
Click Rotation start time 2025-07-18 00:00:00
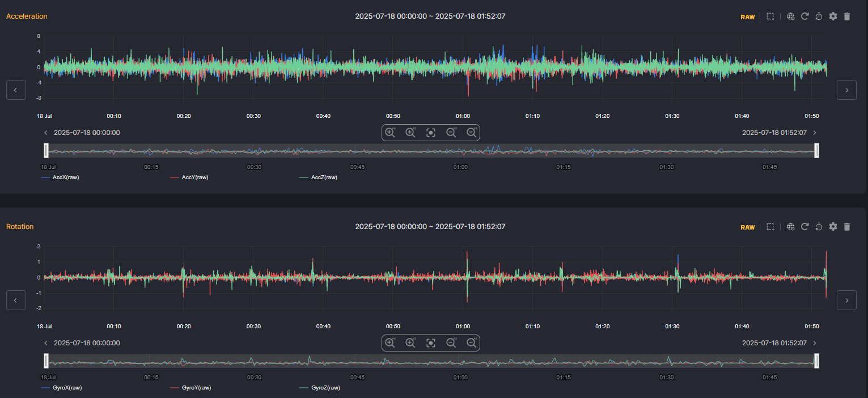(x=87, y=343)
